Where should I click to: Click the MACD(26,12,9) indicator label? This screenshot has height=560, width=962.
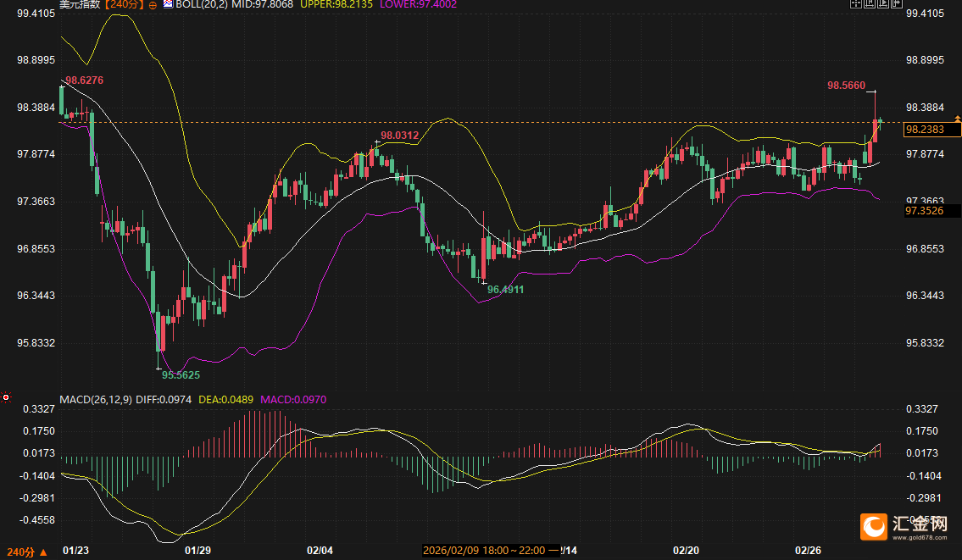[95, 399]
